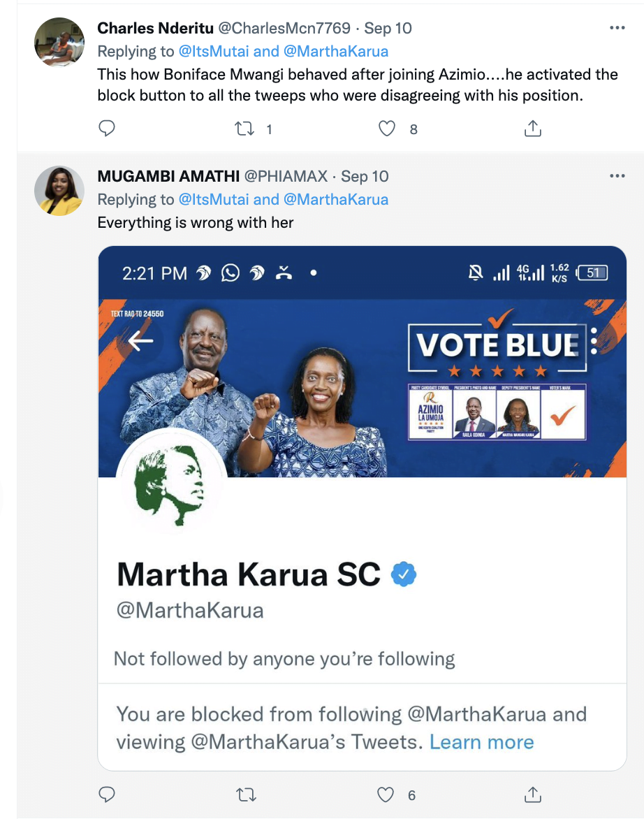
Task: Open MUGAMBI AMATHI's profile picture
Action: click(59, 191)
